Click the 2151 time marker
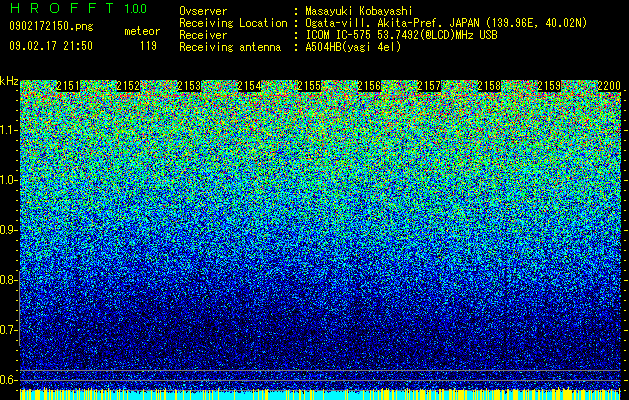629x400 pixels. tap(68, 86)
